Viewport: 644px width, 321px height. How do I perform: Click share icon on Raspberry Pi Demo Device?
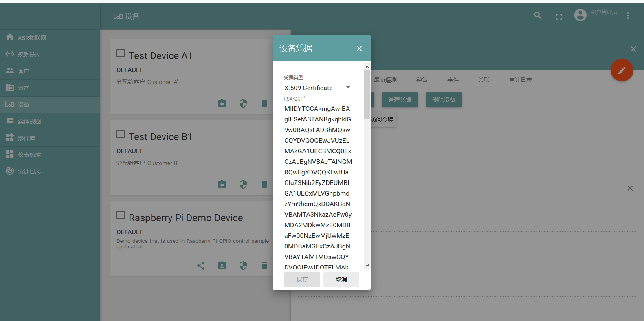pyautogui.click(x=201, y=266)
